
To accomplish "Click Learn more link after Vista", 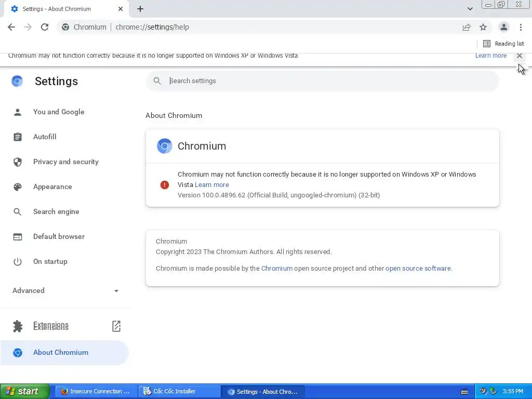I will coord(212,185).
